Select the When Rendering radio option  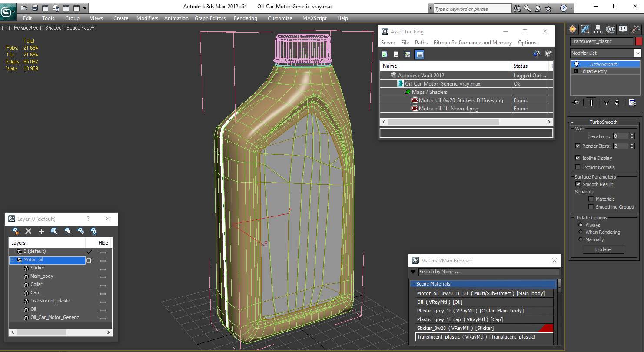[x=581, y=232]
